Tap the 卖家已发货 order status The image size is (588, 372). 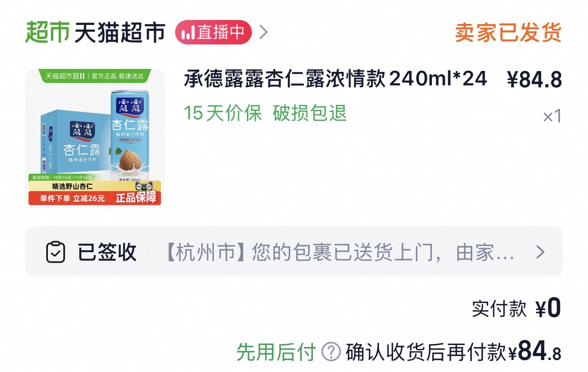(508, 32)
